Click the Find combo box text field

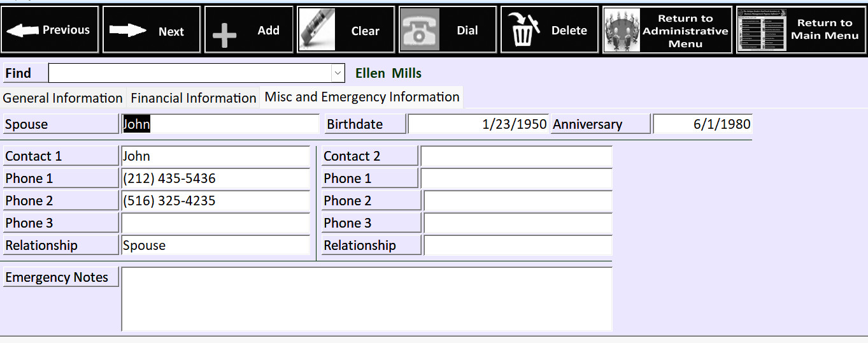coord(190,73)
